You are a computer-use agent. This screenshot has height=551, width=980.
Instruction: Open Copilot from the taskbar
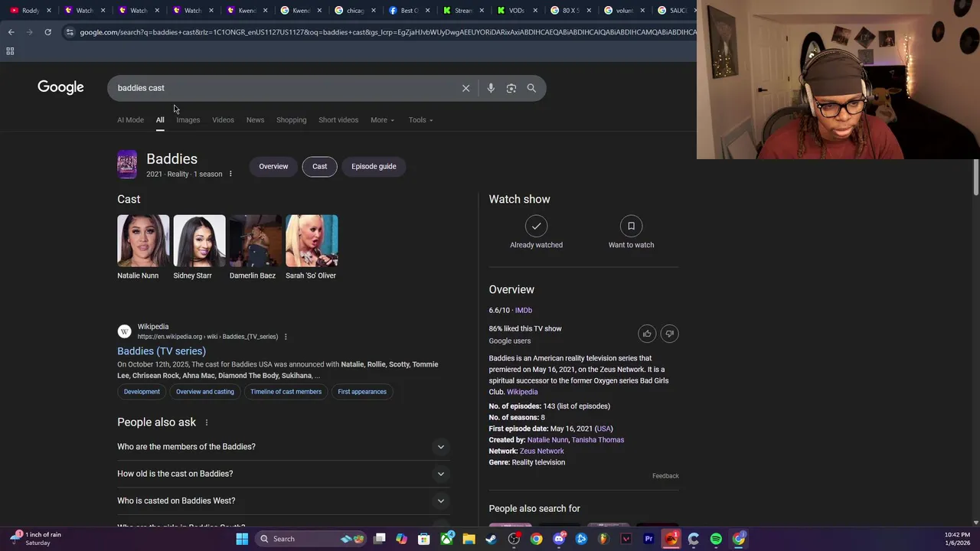click(x=401, y=539)
